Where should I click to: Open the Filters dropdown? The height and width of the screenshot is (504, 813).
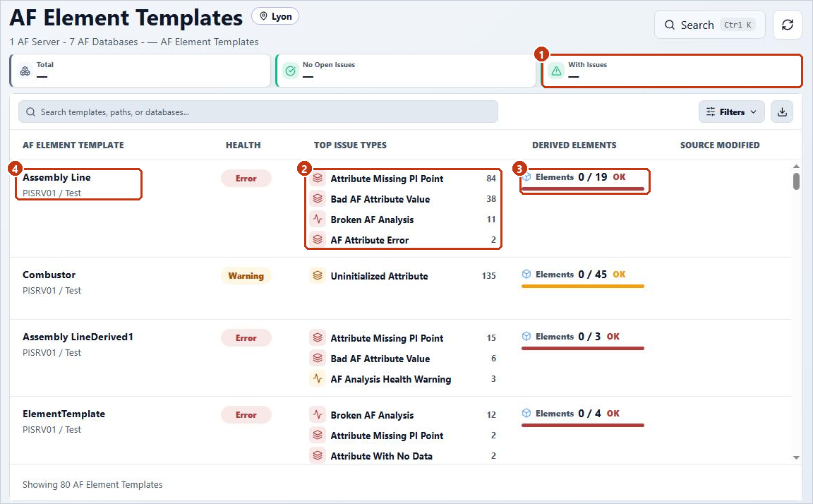(x=731, y=112)
